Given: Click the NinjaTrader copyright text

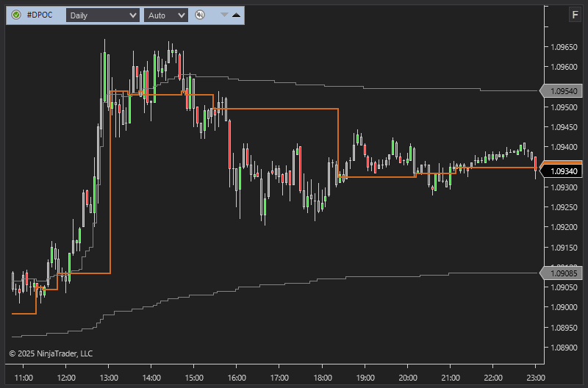Looking at the screenshot, I should [x=51, y=353].
